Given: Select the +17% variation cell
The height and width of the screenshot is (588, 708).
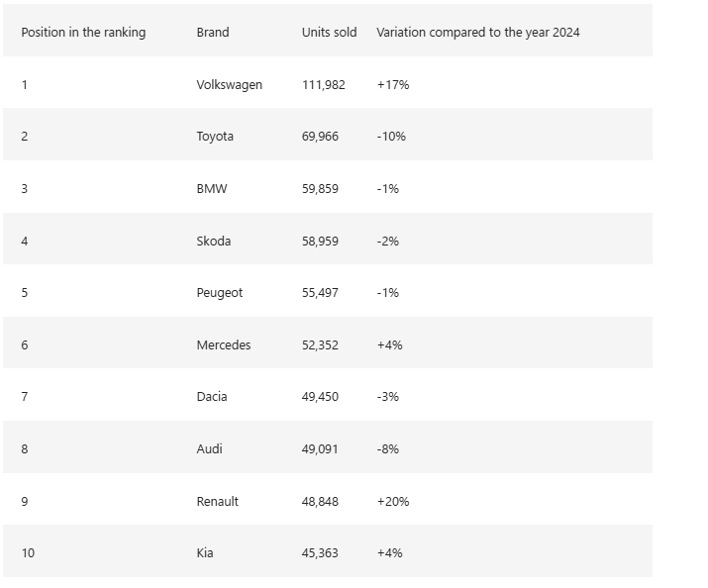Looking at the screenshot, I should coord(393,85).
